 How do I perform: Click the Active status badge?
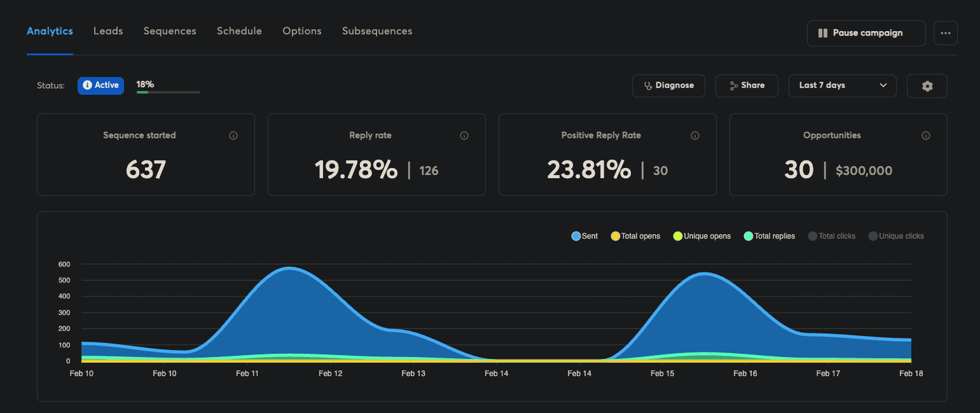pos(100,85)
